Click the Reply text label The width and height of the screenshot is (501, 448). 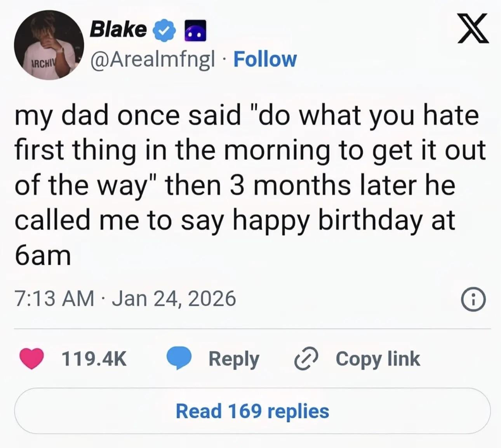click(234, 358)
